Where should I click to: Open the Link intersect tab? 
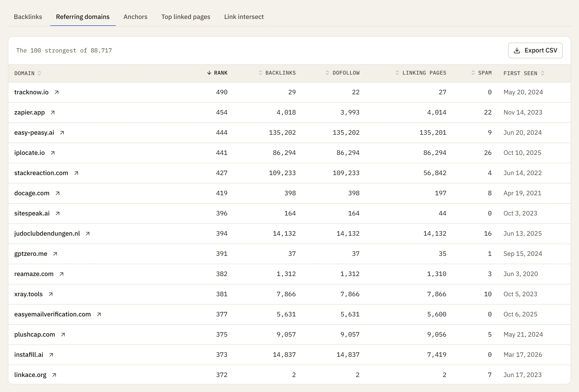pos(244,17)
